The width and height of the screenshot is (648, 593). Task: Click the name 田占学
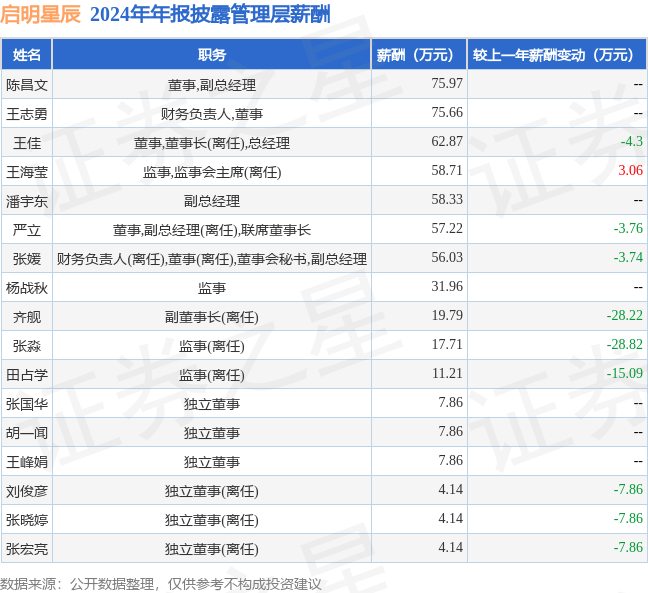(x=27, y=375)
